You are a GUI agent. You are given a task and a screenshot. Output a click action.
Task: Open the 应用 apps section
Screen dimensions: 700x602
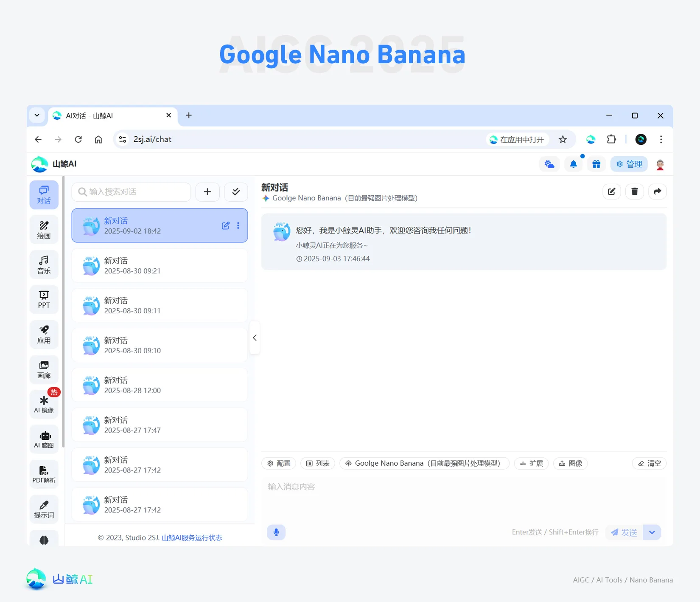click(44, 335)
